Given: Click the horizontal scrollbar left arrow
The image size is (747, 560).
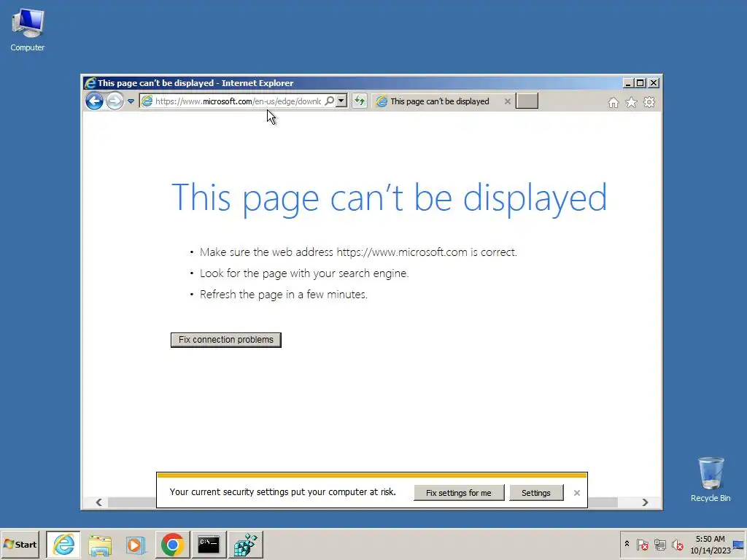Looking at the screenshot, I should [98, 502].
